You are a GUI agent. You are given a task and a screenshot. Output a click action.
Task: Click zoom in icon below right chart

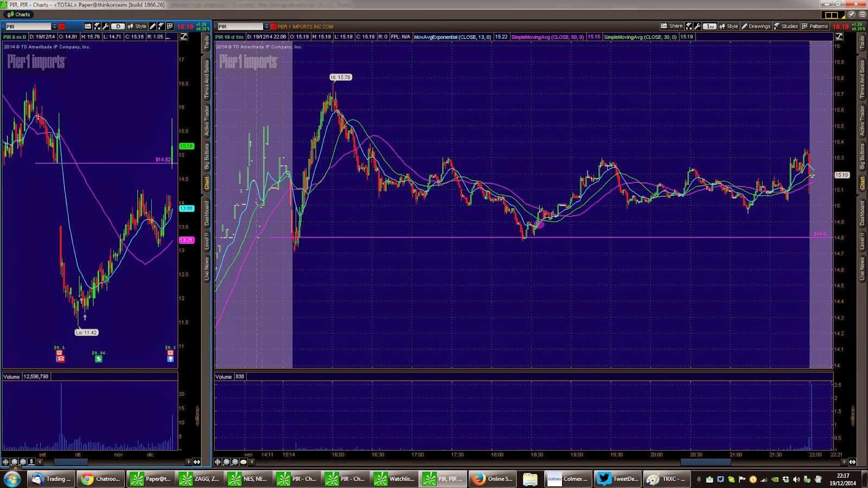(226, 462)
